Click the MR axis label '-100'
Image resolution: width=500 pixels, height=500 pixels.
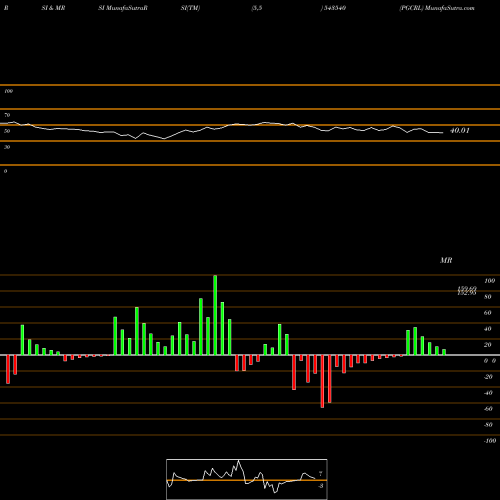[x=490, y=441]
